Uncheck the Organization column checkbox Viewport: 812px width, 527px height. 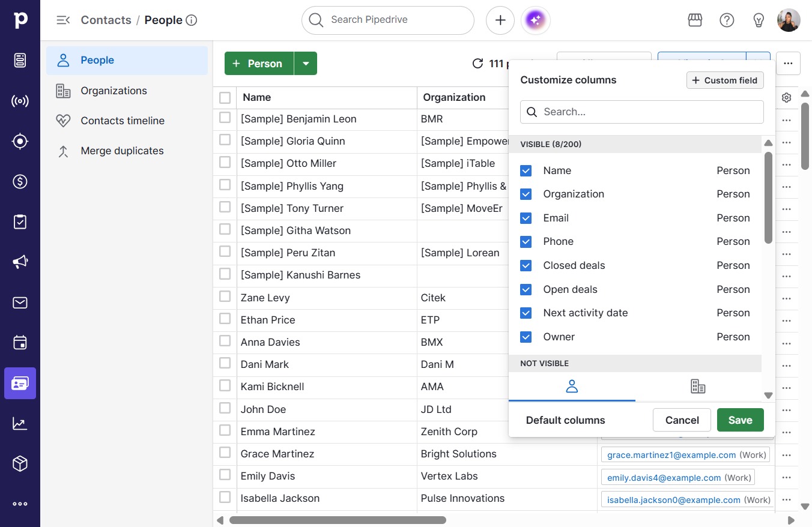(x=526, y=194)
